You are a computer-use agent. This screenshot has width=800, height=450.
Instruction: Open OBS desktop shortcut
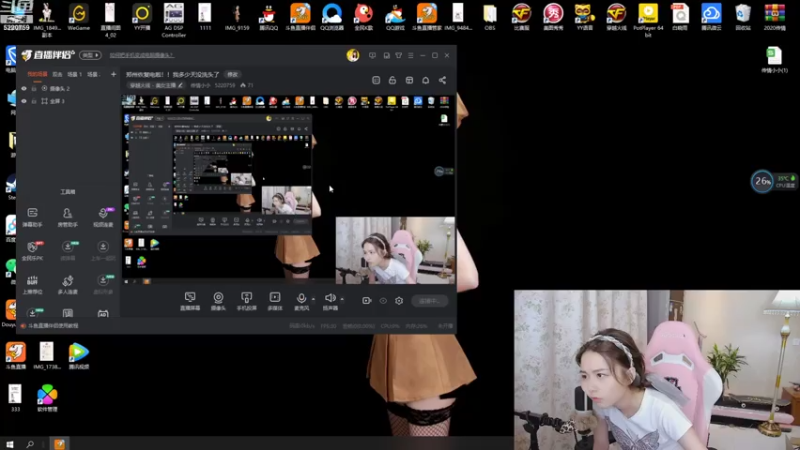point(490,17)
